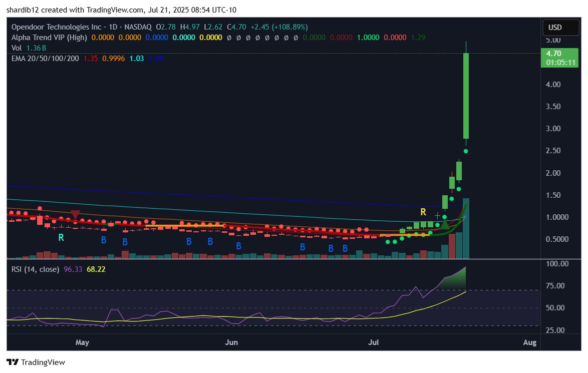Click the 5.00 price axis label
Viewport: 588px width, 373px height.
[553, 40]
